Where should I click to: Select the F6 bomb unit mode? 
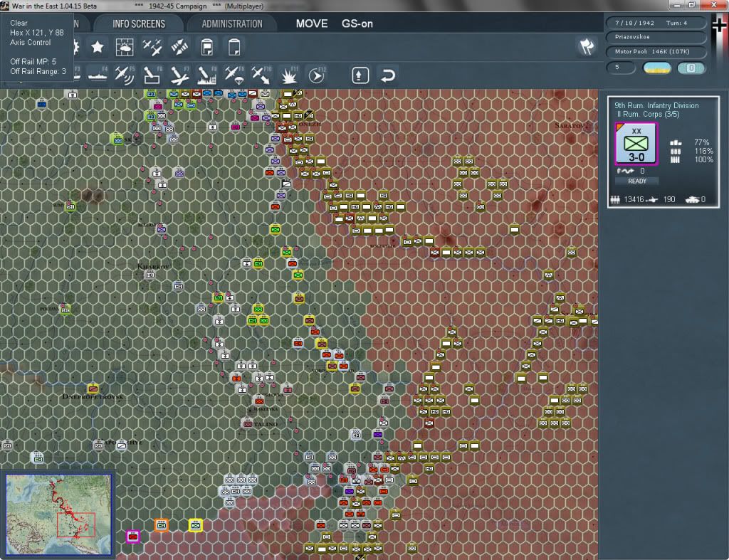pyautogui.click(x=152, y=75)
